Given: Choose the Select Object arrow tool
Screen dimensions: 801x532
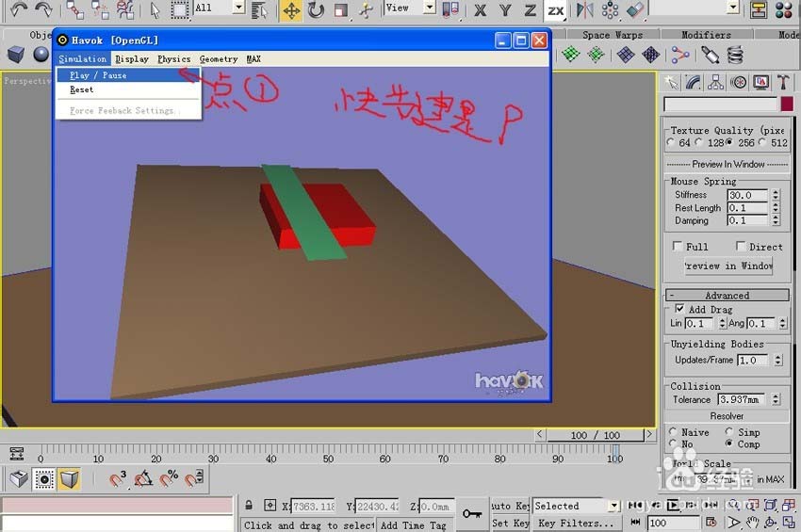Looking at the screenshot, I should [155, 9].
